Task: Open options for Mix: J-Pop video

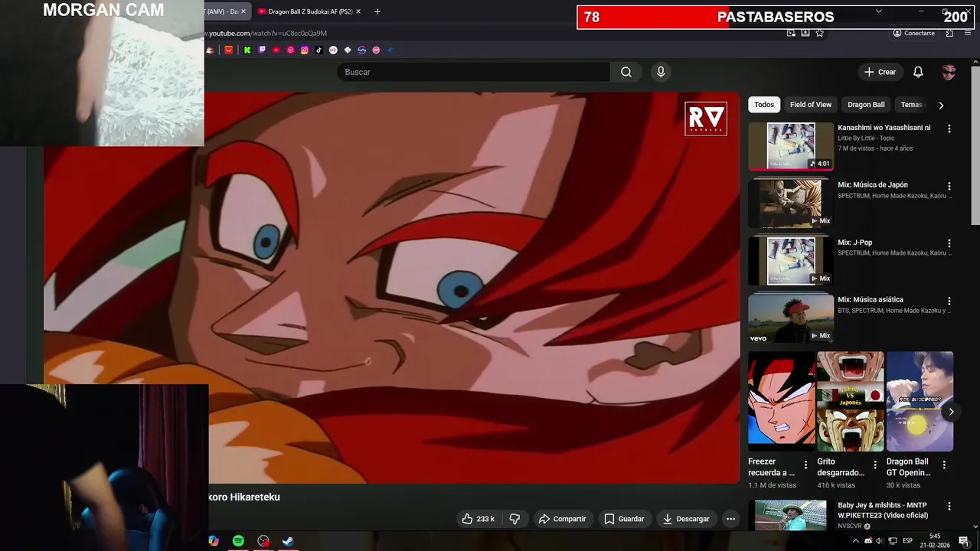Action: coord(949,243)
